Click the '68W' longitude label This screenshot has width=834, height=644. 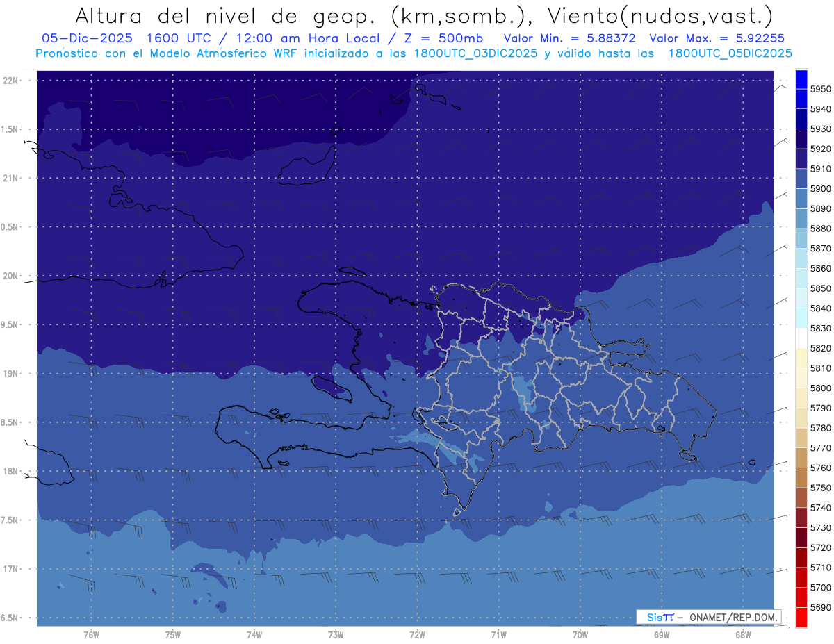pyautogui.click(x=742, y=635)
